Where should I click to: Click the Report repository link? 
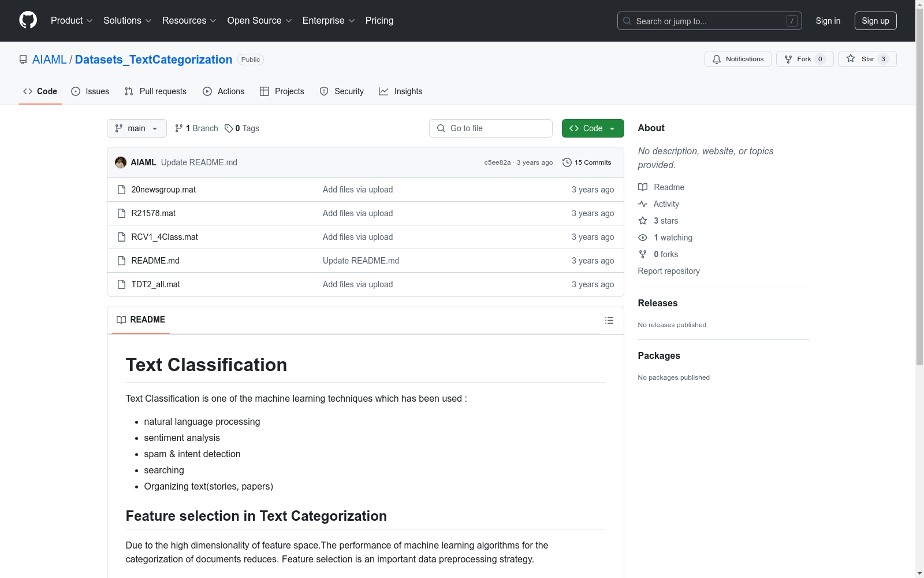pyautogui.click(x=669, y=271)
